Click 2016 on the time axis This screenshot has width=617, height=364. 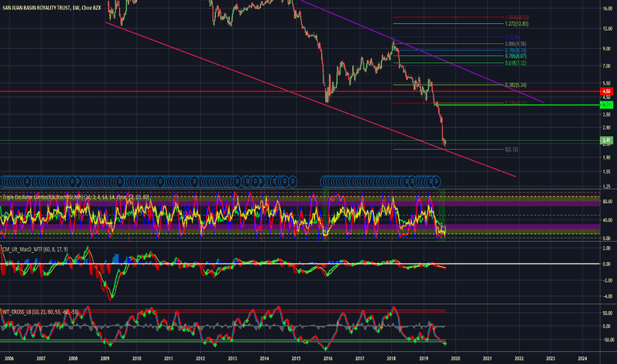click(x=328, y=359)
